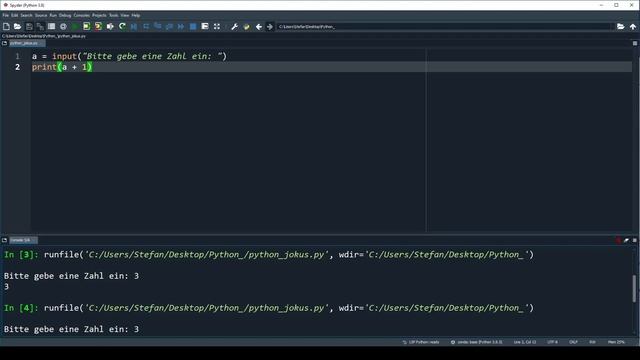The width and height of the screenshot is (640, 360).
Task: Step into function in debugger
Action: tap(158, 27)
